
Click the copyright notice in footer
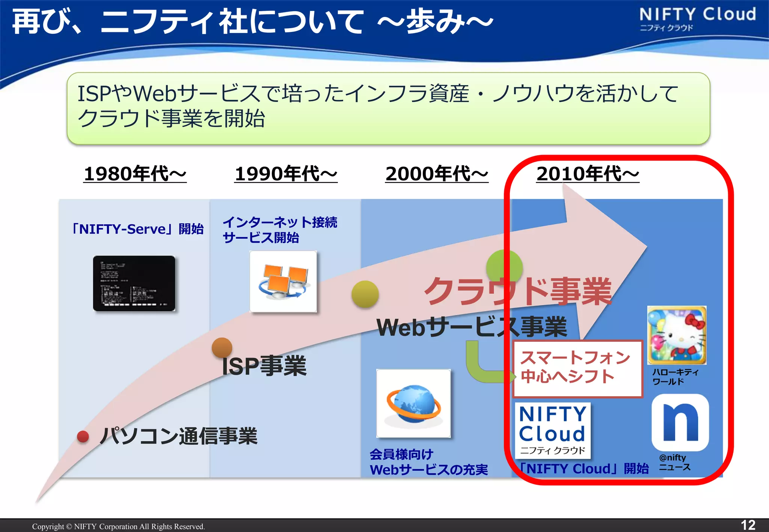click(x=118, y=526)
